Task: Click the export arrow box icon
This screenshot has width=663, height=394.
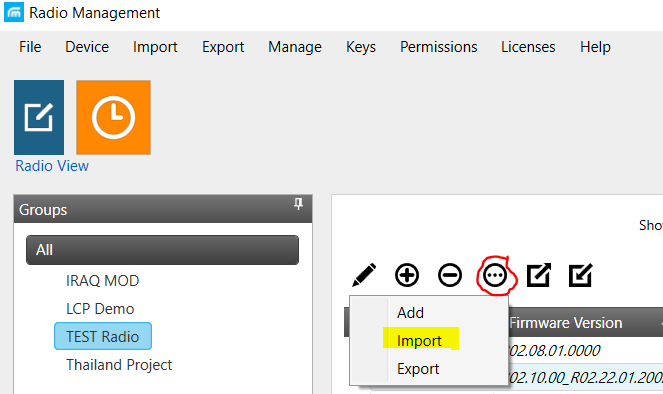Action: [539, 275]
